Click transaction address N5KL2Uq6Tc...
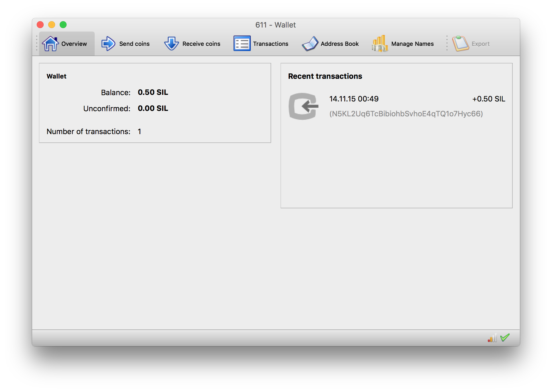Viewport: 552px width, 392px height. 406,114
